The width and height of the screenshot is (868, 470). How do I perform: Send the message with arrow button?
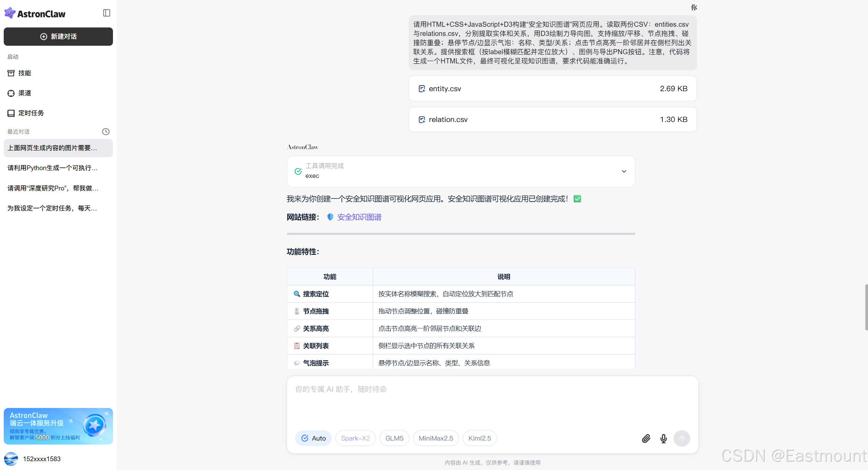pos(681,438)
